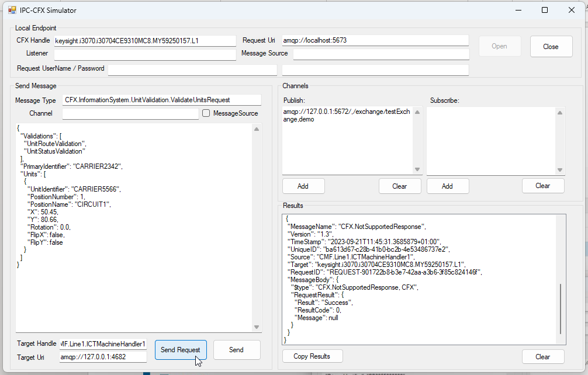Click the "UniqueID" result line
Screen dimensions: 588x375
tap(369, 249)
